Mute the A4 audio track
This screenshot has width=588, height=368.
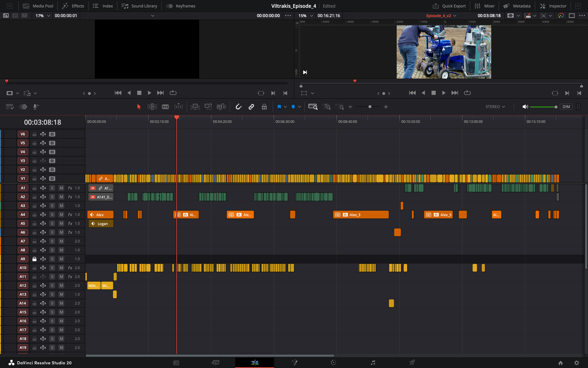(61, 214)
